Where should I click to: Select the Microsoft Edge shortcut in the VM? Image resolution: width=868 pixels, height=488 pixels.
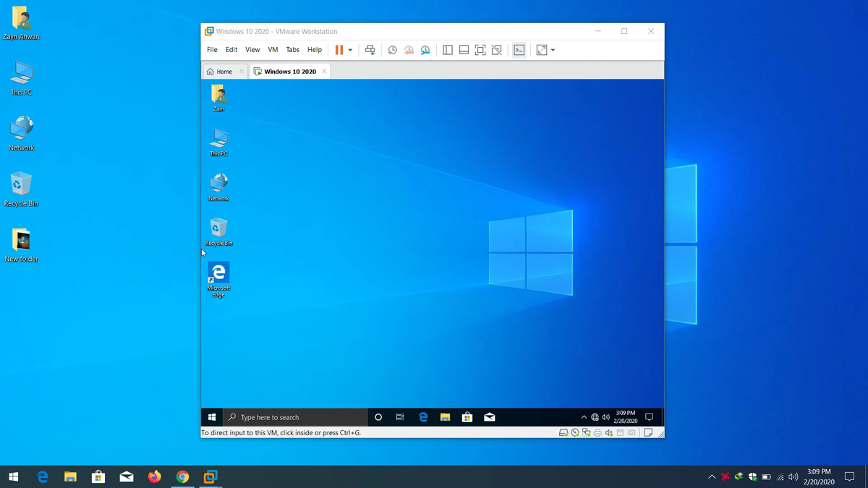tap(218, 280)
